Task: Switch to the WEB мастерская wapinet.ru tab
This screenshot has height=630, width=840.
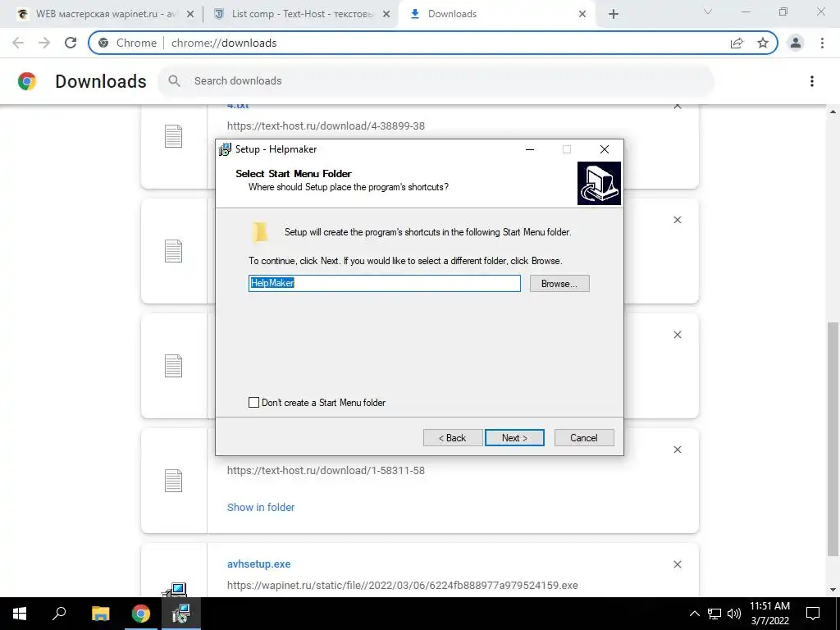Action: (x=106, y=14)
